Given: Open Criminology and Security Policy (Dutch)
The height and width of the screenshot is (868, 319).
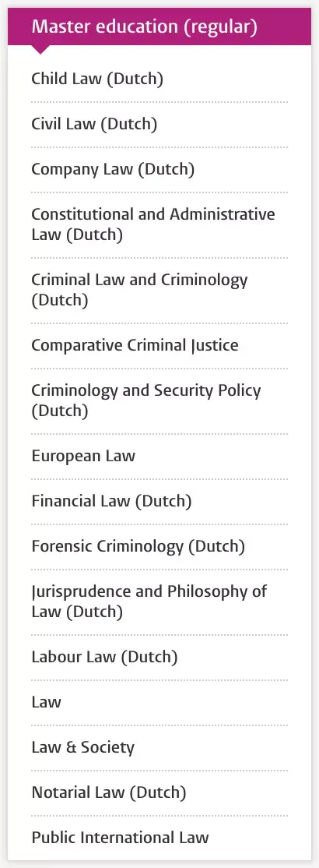Looking at the screenshot, I should (146, 400).
